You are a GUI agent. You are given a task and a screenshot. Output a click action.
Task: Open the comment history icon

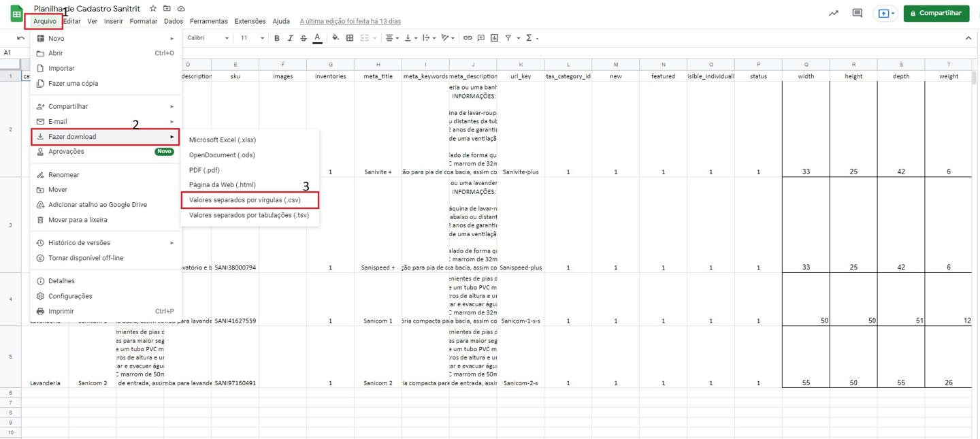click(x=857, y=13)
